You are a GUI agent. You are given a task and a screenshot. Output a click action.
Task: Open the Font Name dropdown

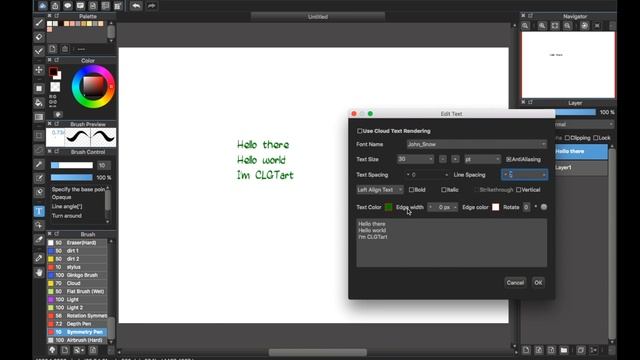[x=476, y=144]
